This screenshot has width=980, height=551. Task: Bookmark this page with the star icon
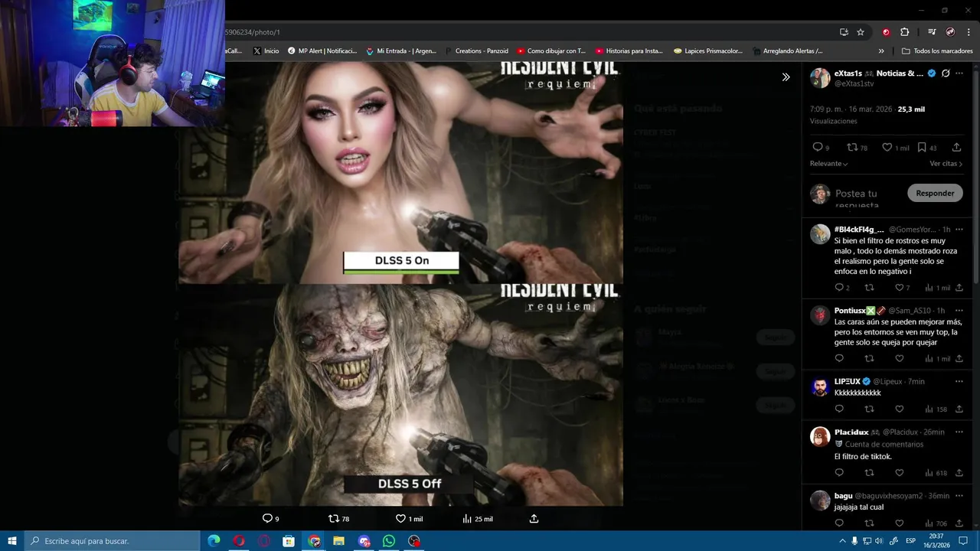coord(861,32)
